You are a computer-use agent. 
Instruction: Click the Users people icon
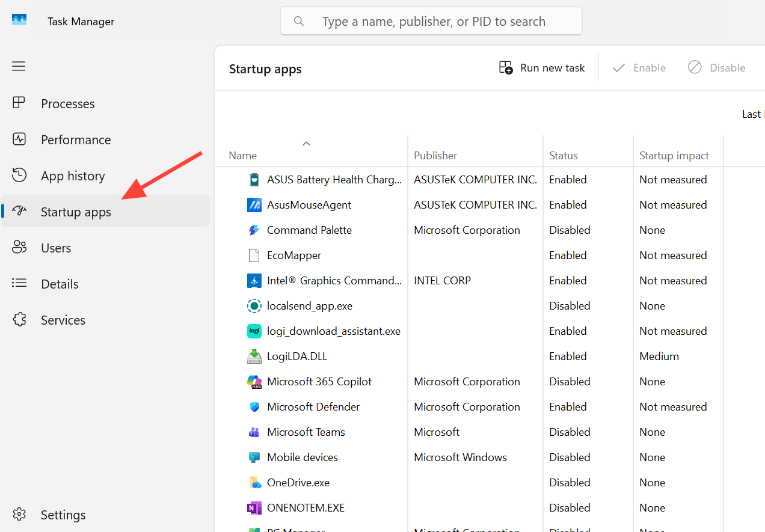click(x=19, y=247)
